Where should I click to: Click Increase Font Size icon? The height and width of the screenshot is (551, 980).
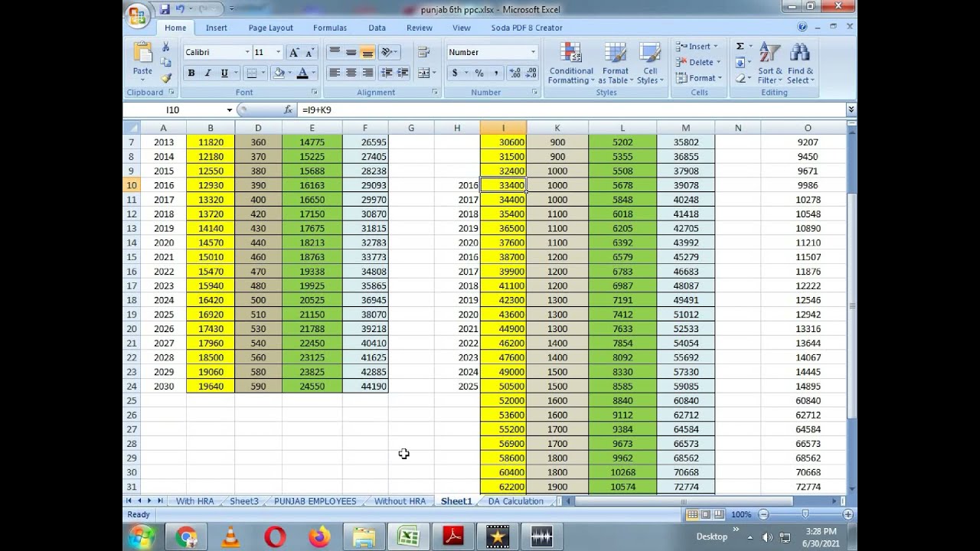(x=294, y=52)
